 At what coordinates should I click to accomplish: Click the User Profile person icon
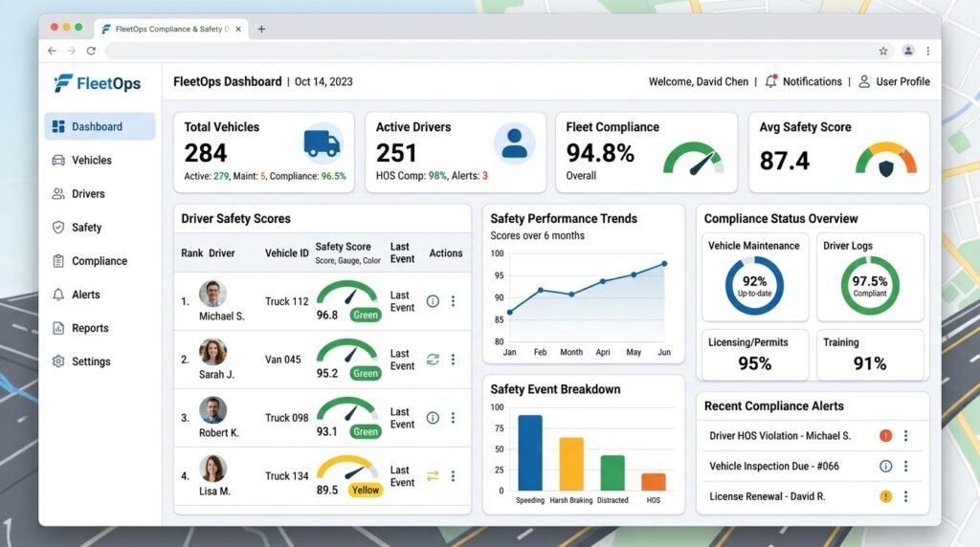point(864,82)
